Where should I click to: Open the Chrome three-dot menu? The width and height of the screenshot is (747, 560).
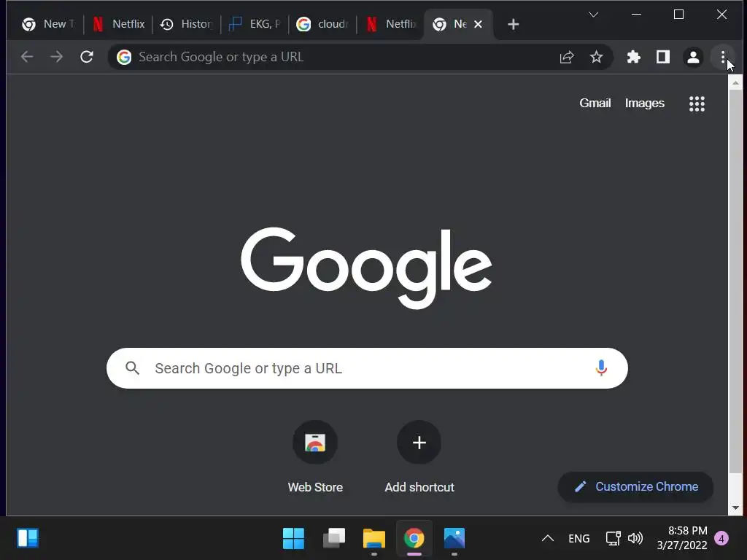coord(723,57)
